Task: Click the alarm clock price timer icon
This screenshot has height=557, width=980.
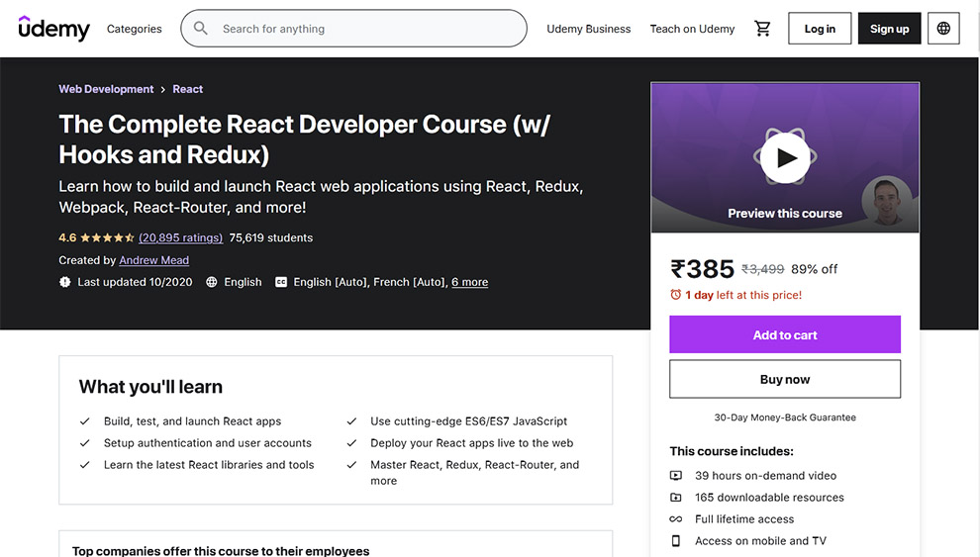Action: click(x=676, y=295)
